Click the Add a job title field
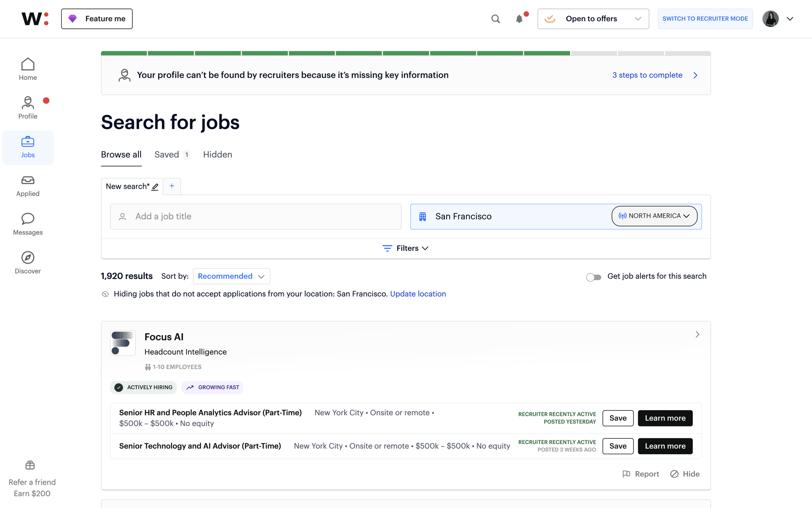Image resolution: width=812 pixels, height=508 pixels. point(256,217)
